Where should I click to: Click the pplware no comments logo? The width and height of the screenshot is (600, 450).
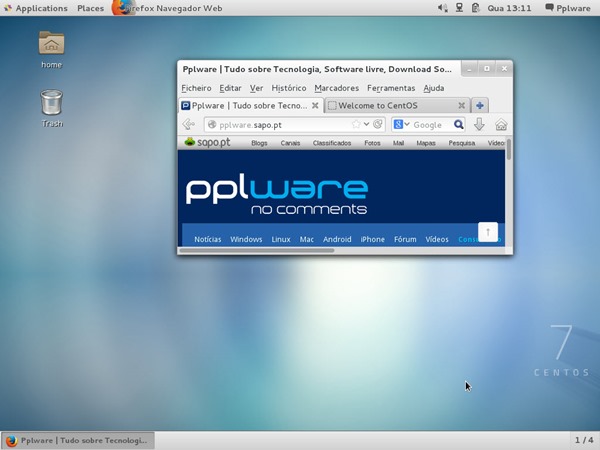(277, 196)
